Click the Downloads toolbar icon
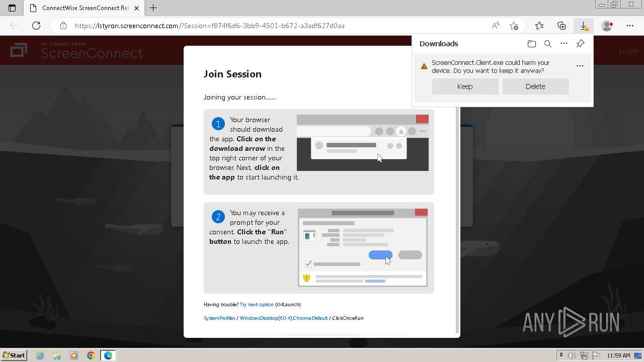 pyautogui.click(x=584, y=26)
